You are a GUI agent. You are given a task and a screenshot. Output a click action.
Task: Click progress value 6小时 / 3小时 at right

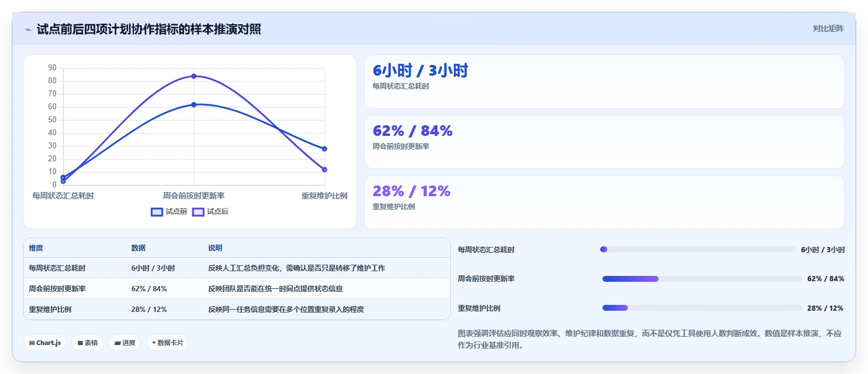click(x=823, y=250)
